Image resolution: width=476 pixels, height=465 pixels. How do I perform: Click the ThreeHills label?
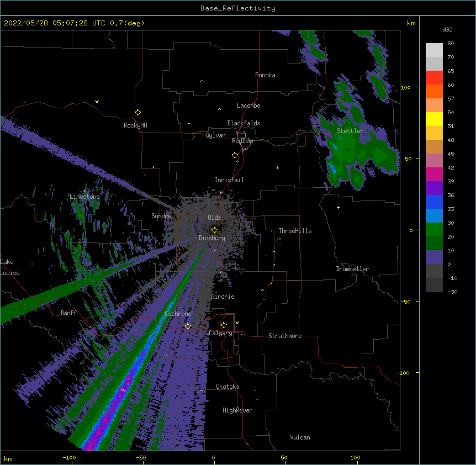pos(295,231)
